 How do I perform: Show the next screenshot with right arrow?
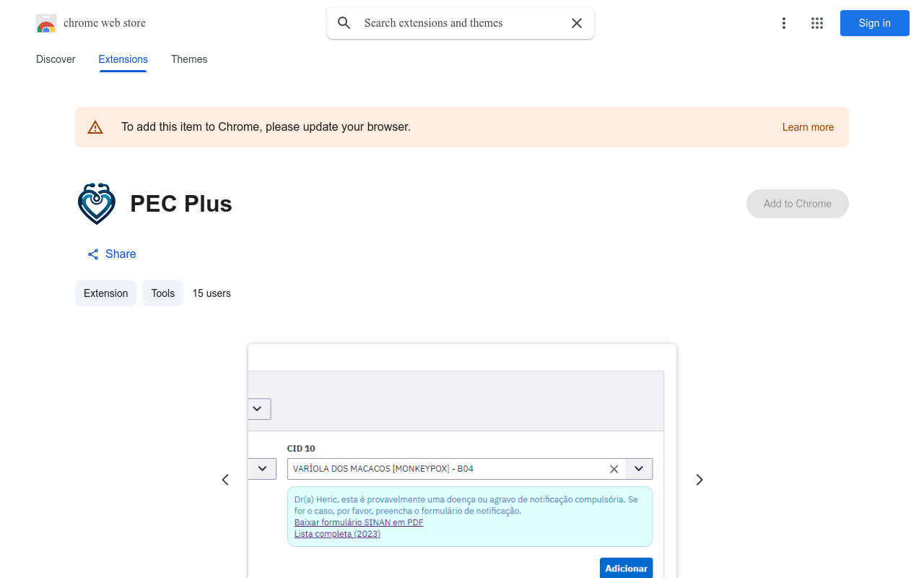(699, 480)
